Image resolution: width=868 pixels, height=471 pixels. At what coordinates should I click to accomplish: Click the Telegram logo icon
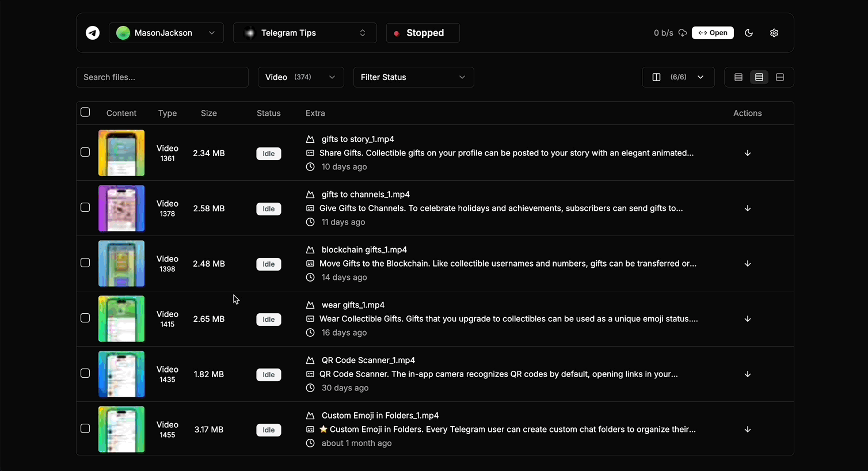coord(92,33)
